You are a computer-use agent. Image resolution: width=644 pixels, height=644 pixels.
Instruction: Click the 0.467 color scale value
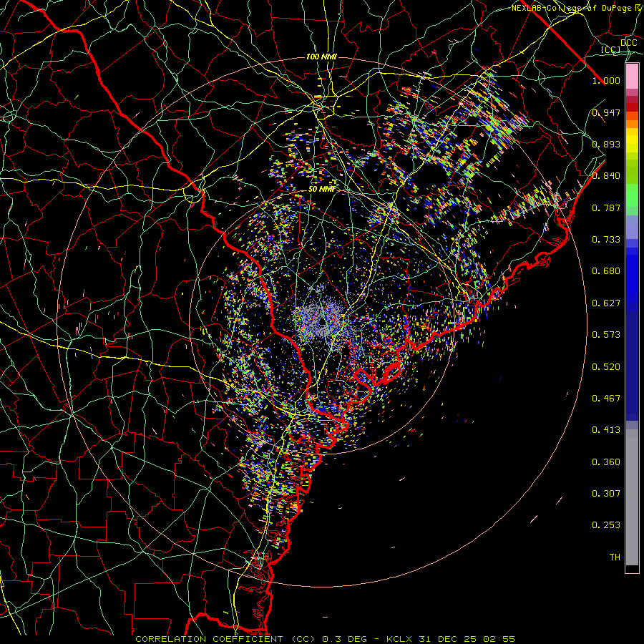606,399
